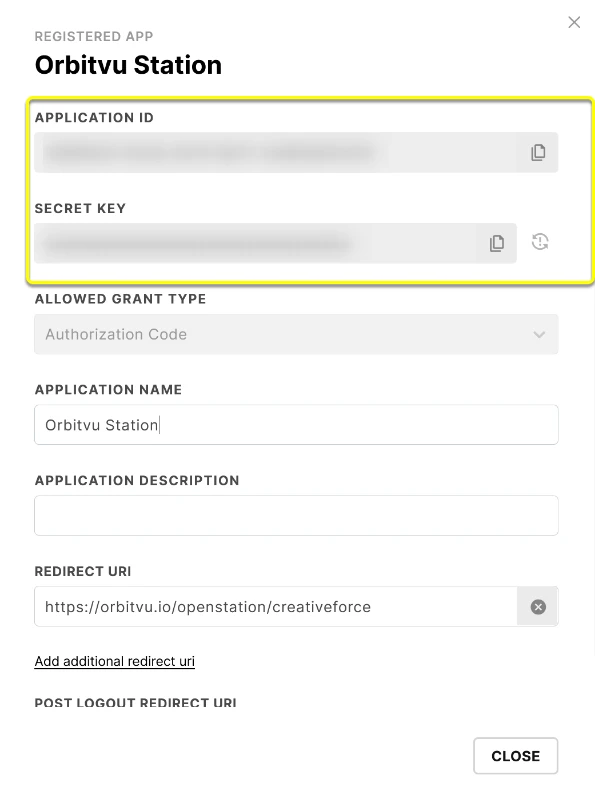595x799 pixels.
Task: Focus the empty Application Description field
Action: point(296,516)
